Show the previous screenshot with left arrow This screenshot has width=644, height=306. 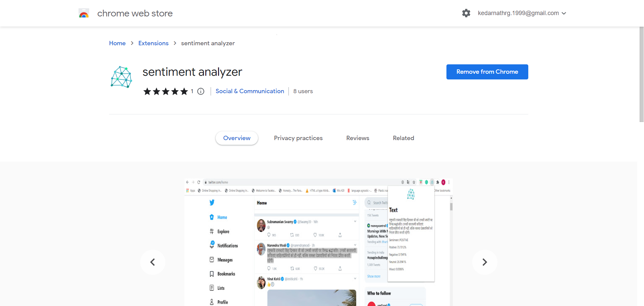(x=153, y=262)
